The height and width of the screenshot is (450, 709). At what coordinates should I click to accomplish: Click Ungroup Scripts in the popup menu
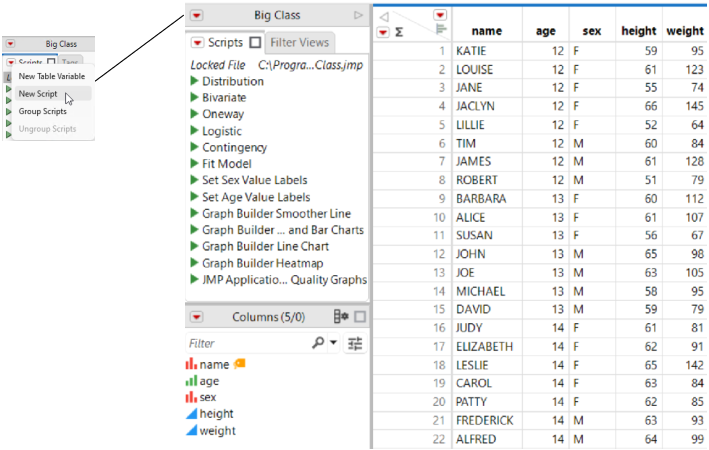click(x=47, y=129)
